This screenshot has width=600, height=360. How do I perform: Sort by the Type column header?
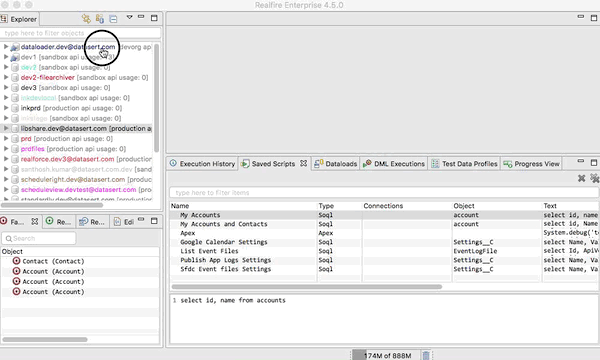tap(339, 206)
